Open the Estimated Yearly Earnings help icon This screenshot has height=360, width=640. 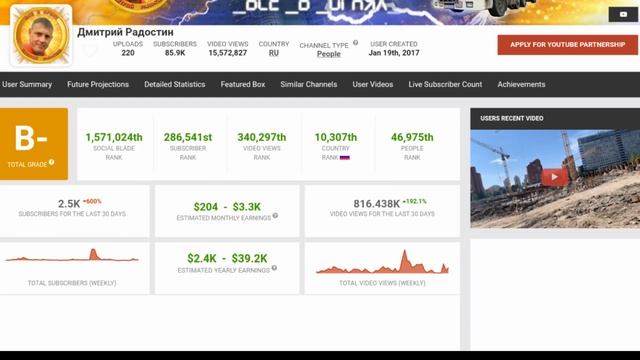(x=274, y=268)
